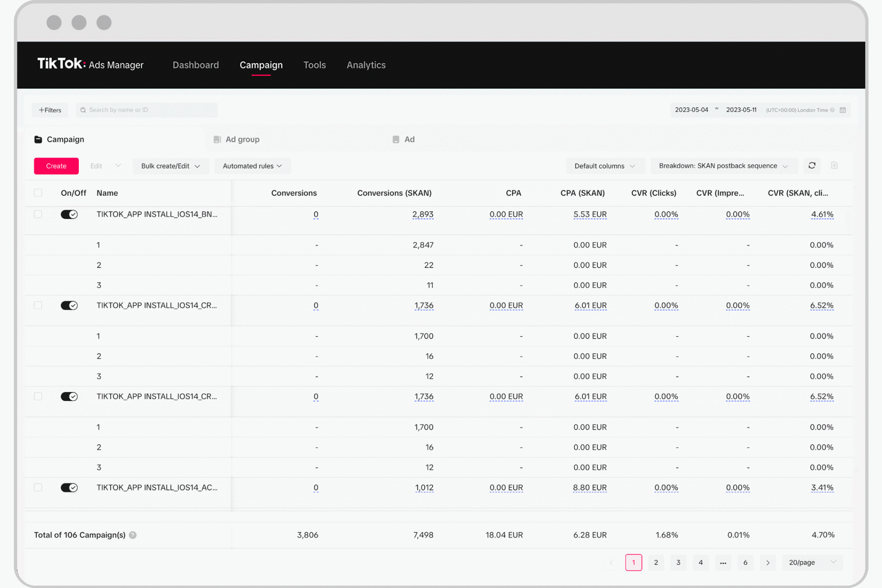The image size is (882, 588).
Task: Click the export/download report icon
Action: pyautogui.click(x=835, y=165)
